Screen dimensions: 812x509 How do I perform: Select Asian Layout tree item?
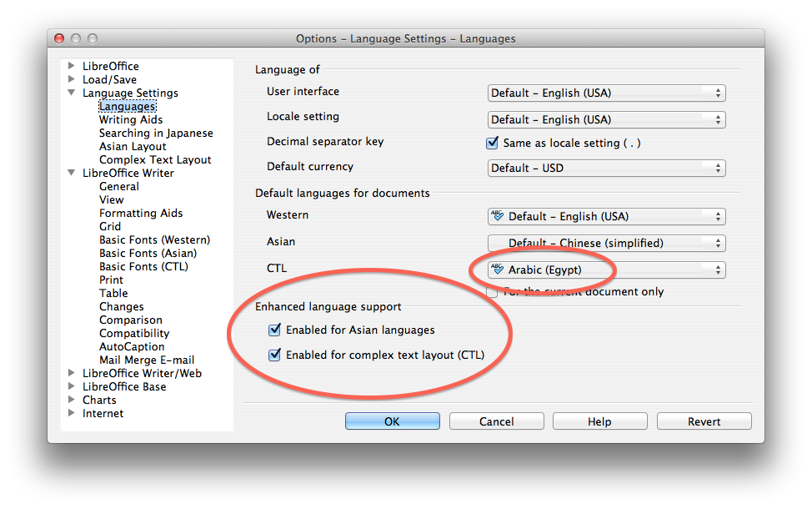coord(133,147)
